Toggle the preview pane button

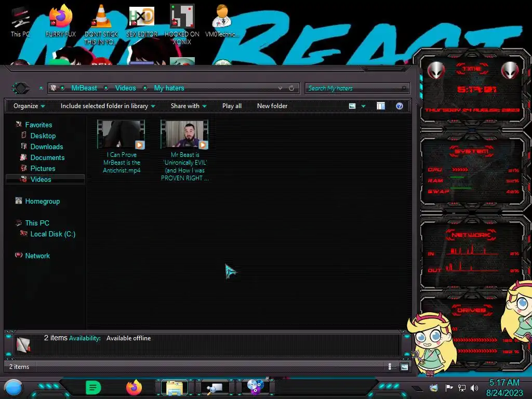[x=381, y=106]
